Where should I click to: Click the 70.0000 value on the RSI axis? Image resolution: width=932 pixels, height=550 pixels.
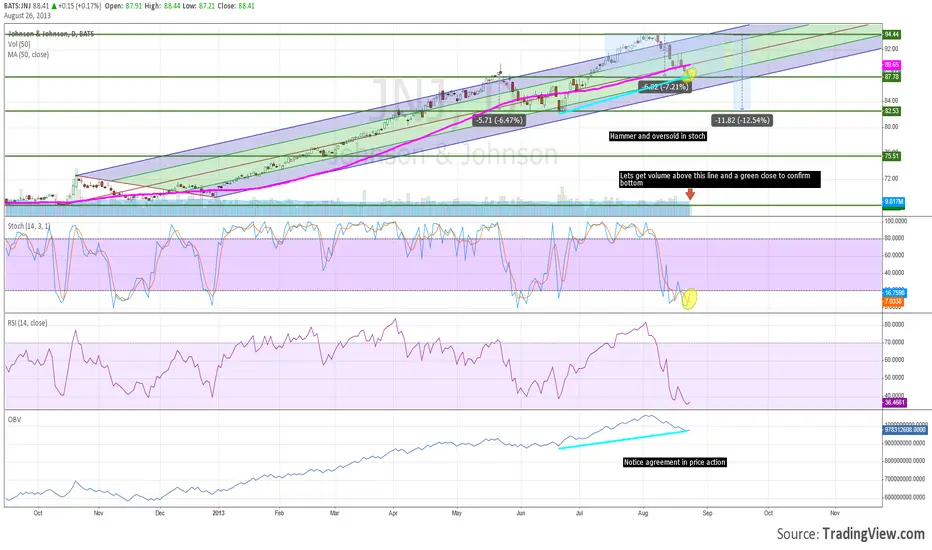(x=895, y=342)
